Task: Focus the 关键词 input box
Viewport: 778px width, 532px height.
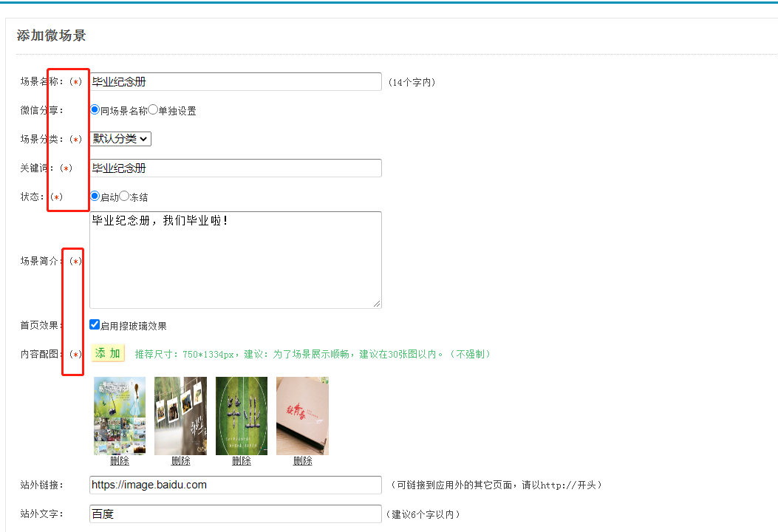Action: [235, 168]
